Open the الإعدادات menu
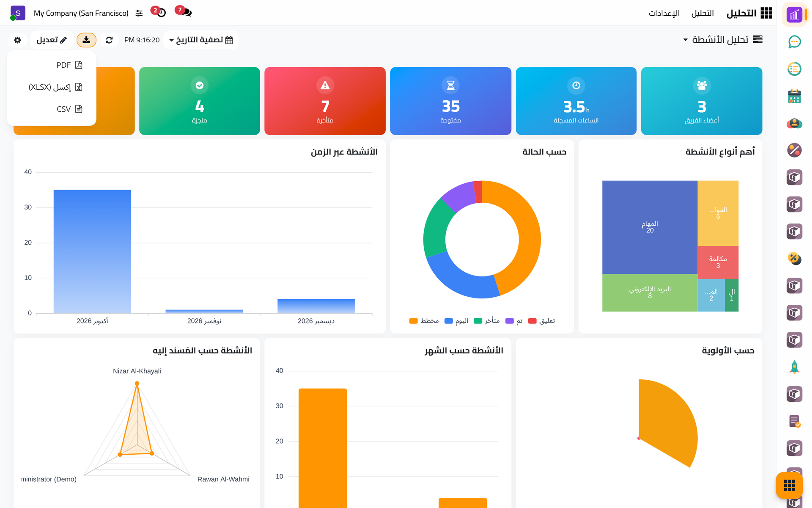812x508 pixels. (x=664, y=13)
